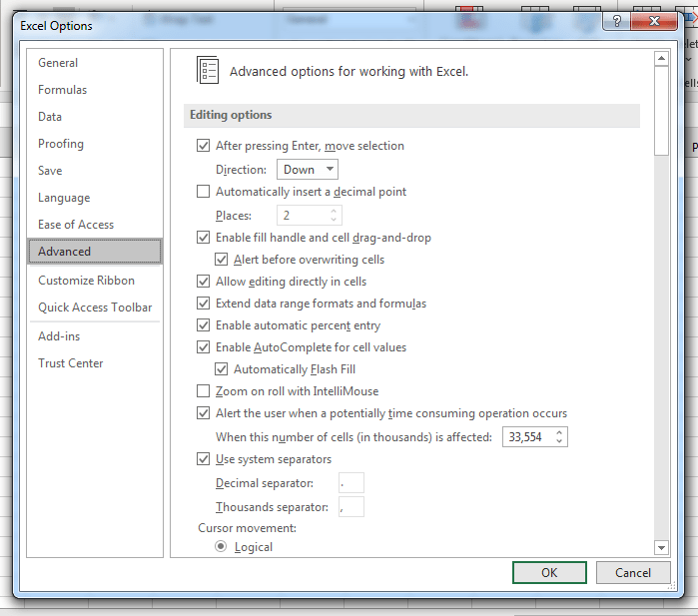Image resolution: width=698 pixels, height=616 pixels.
Task: Open the Add-ins category
Action: tap(95, 336)
